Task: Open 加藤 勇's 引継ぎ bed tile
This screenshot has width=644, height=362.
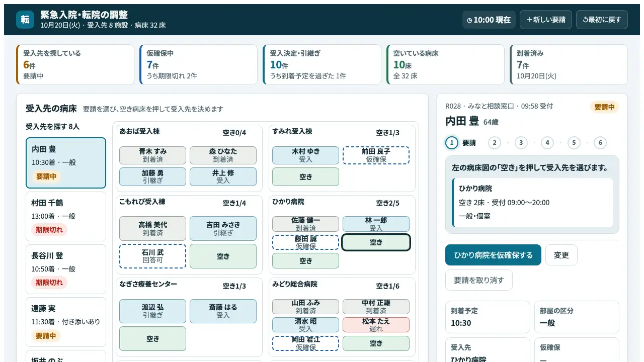Action: (152, 176)
